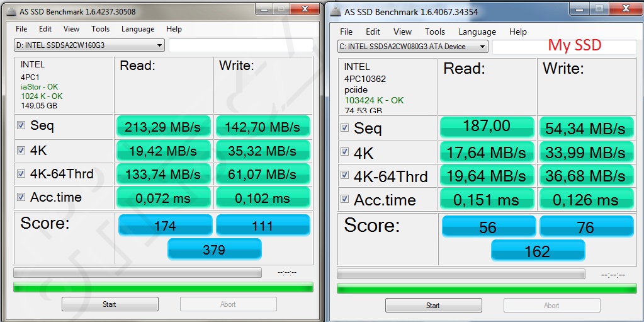Toggle 4K checkbox in left window

tap(21, 151)
